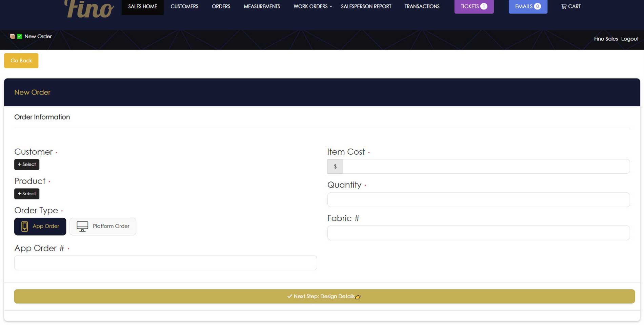
Task: Expand the Work Orders dropdown menu
Action: 312,6
